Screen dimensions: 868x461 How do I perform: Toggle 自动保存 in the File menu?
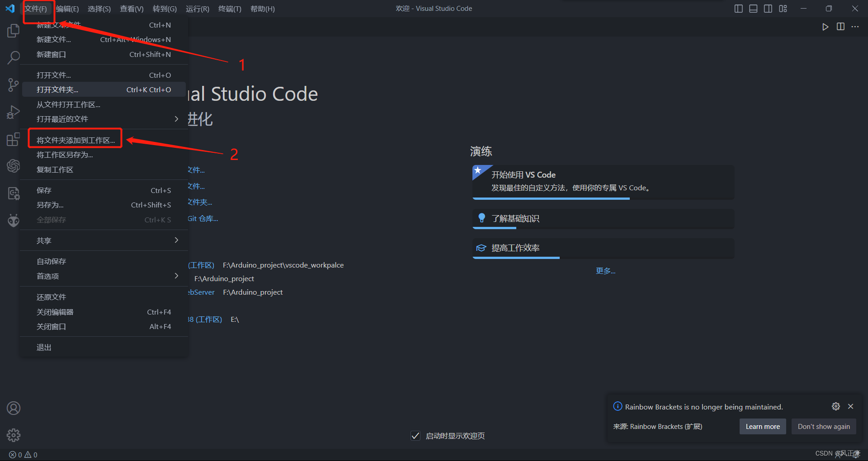tap(104, 261)
